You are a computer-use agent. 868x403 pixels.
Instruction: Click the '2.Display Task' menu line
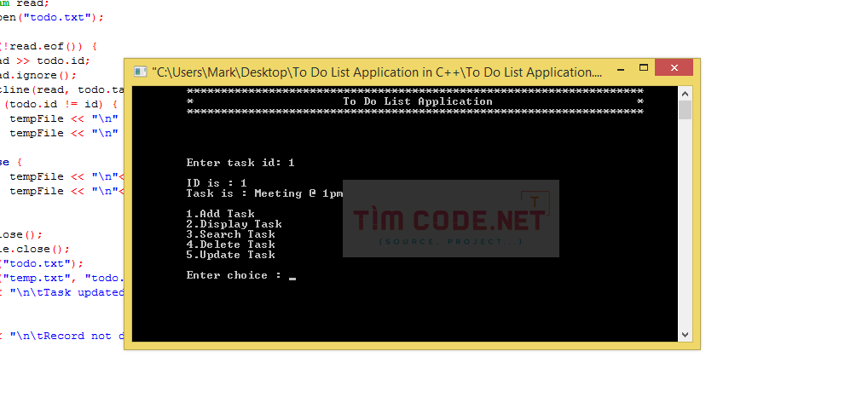coord(234,224)
